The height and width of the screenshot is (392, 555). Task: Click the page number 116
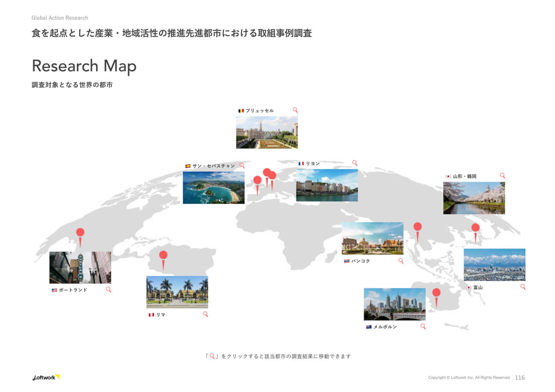coord(520,377)
